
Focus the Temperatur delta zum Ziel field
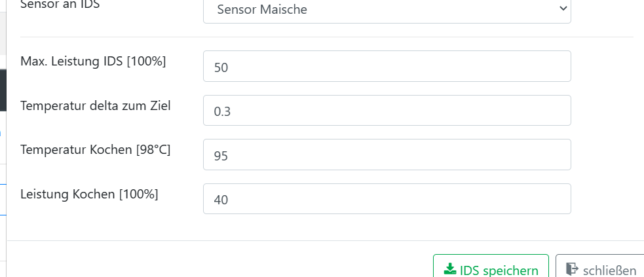(387, 111)
